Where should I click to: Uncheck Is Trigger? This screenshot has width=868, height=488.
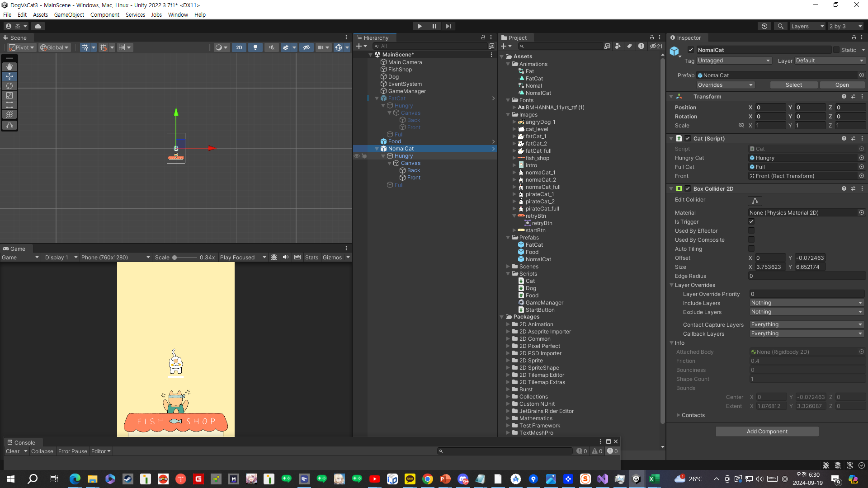point(751,222)
